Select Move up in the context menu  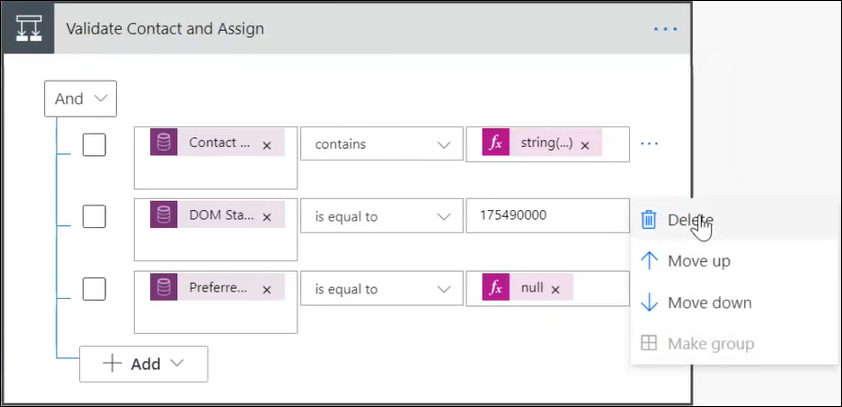pos(698,261)
